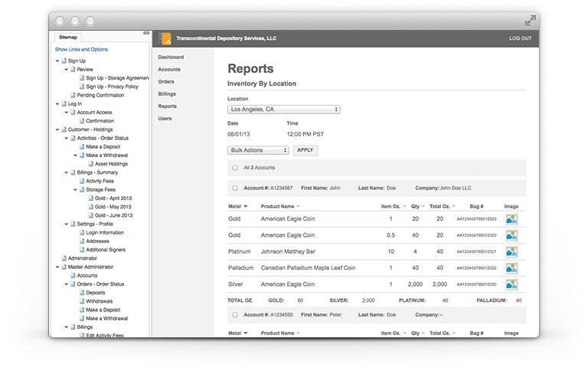Open image icon for Gold 0.5 oz row
Viewport: 588px width, 368px height.
click(511, 235)
